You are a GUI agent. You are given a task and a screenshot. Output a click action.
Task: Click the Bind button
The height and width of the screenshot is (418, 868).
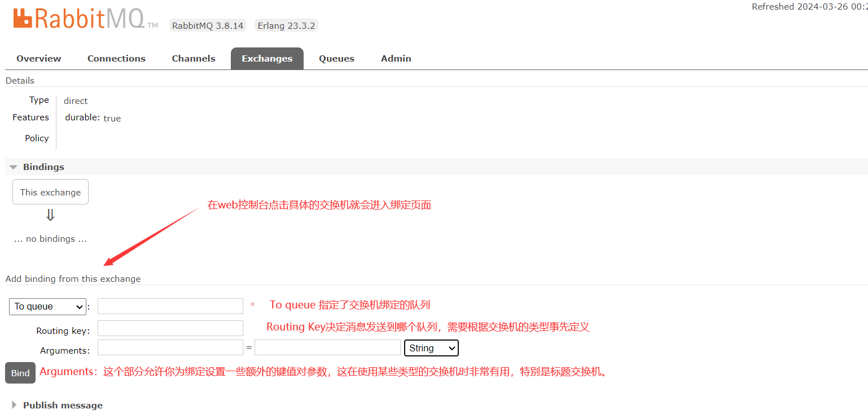click(20, 373)
